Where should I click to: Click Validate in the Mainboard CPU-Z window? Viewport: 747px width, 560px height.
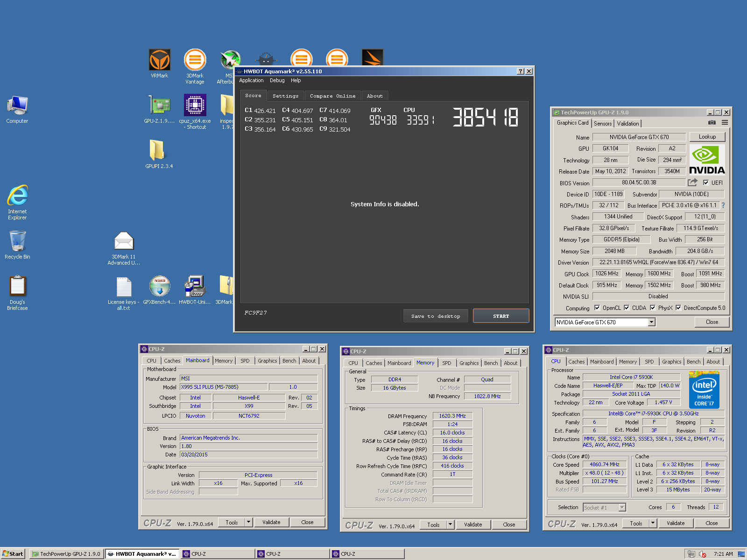click(x=271, y=522)
